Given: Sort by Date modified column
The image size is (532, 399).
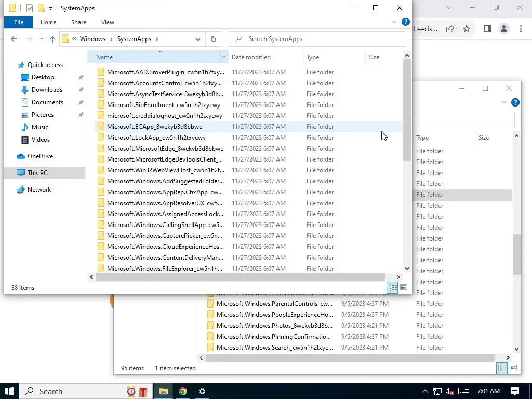Looking at the screenshot, I should coord(251,57).
